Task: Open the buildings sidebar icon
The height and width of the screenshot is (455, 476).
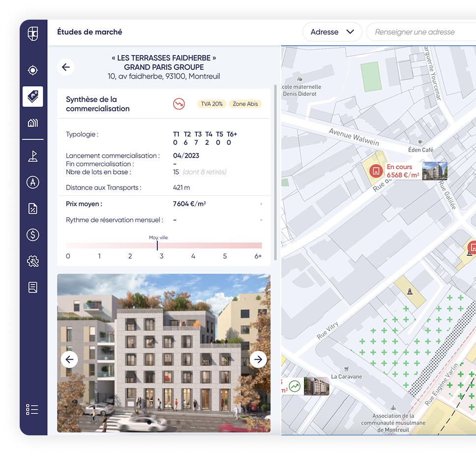Action: click(33, 123)
